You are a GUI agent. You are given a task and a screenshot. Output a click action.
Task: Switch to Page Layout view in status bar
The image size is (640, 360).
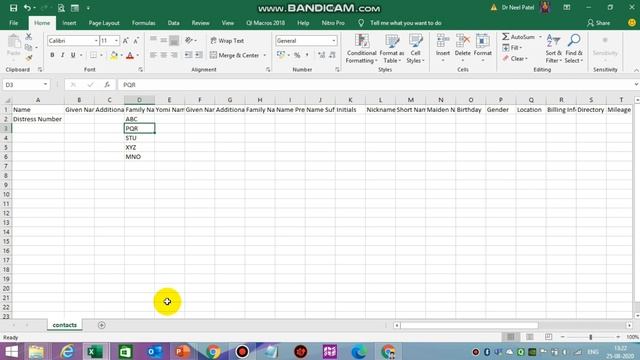530,337
